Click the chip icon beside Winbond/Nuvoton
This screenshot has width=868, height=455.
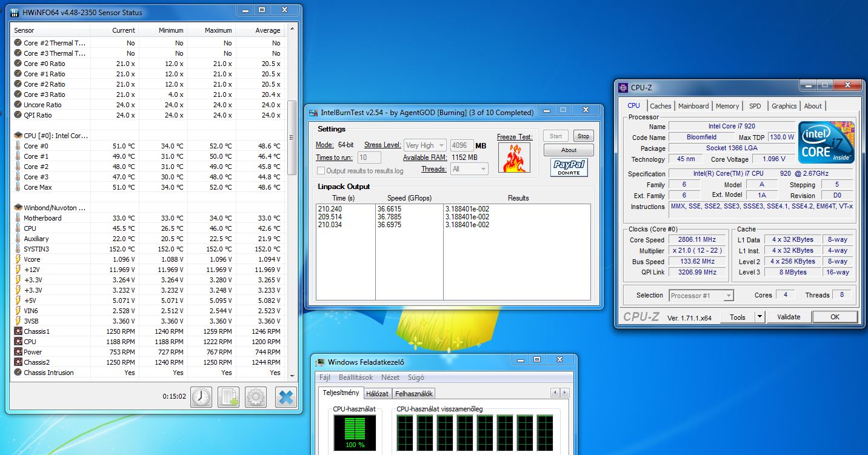click(x=18, y=207)
